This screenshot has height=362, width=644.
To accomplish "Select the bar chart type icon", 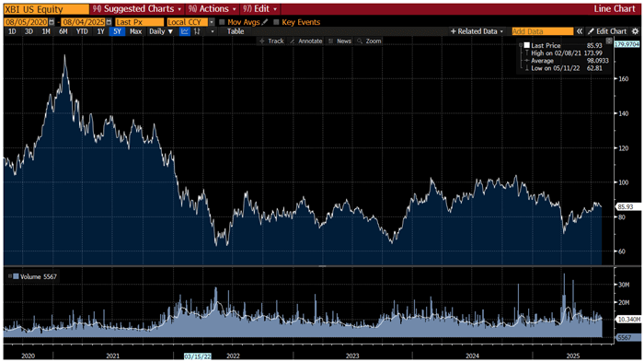I will (197, 31).
